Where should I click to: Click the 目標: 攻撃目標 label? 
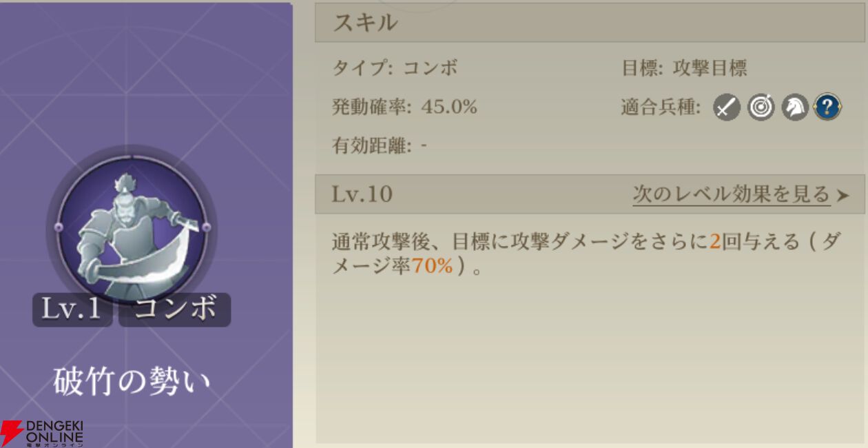pos(684,68)
